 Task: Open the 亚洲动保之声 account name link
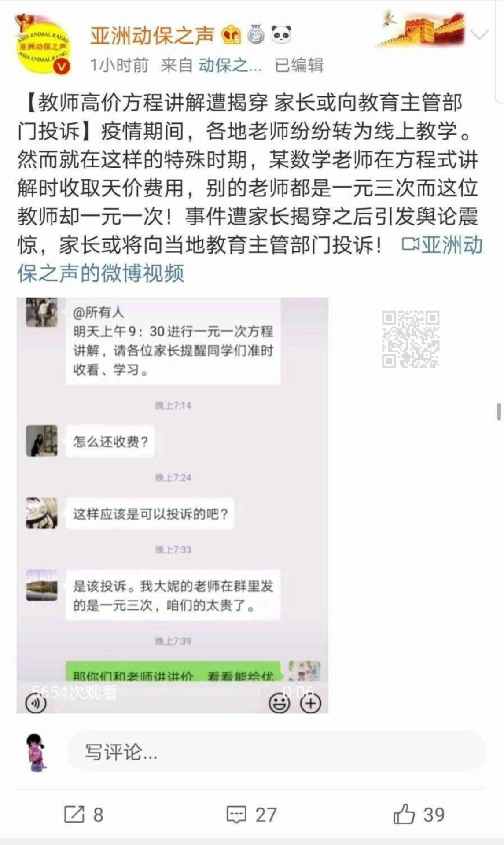(152, 35)
